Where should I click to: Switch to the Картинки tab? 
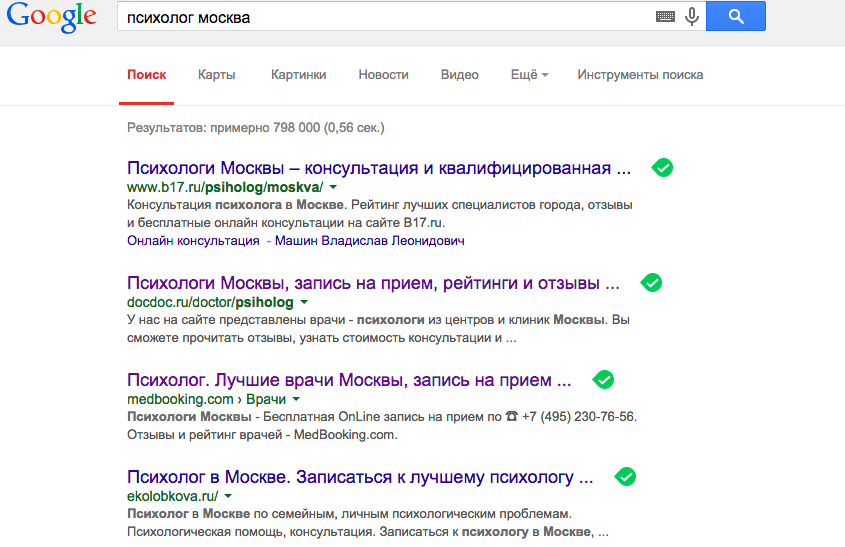[299, 75]
